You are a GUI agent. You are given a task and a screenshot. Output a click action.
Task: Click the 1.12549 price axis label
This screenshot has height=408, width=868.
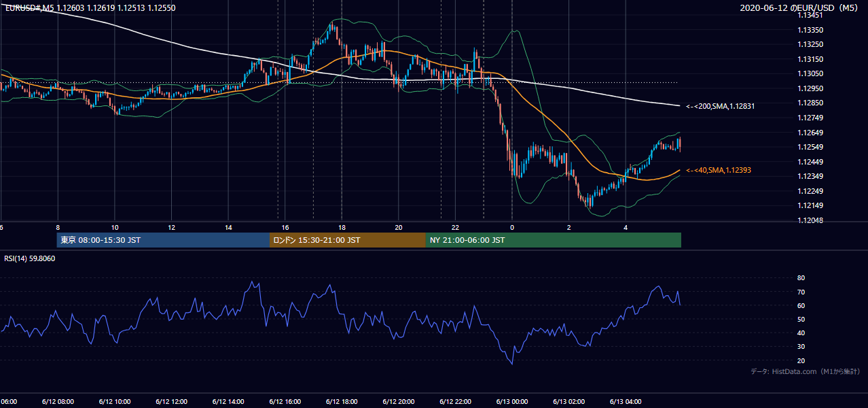(810, 147)
